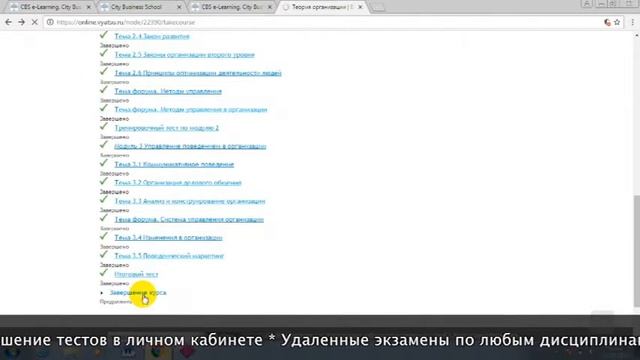
Task: Switch to the leftmost CBS e-Learning tab
Action: [51, 7]
